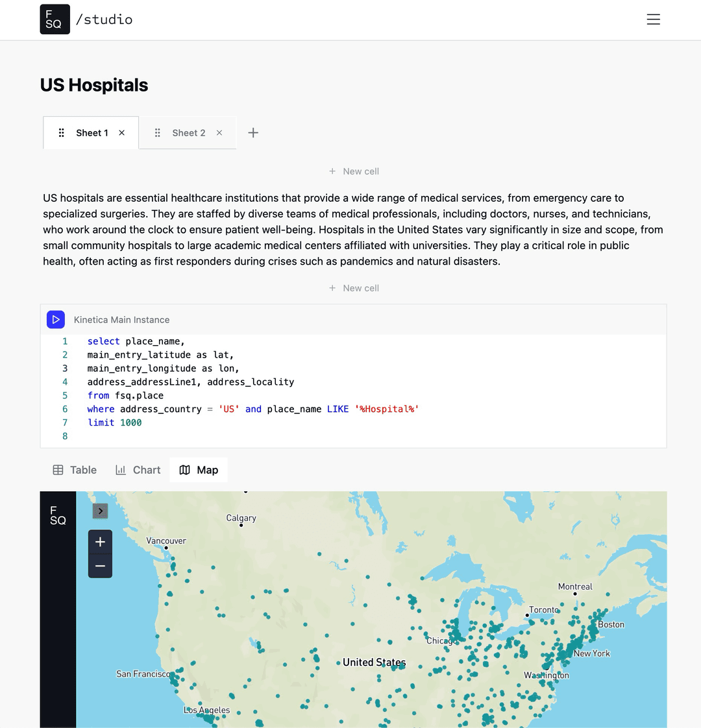
Task: Grab the Sheet 2 drag handle
Action: 157,132
